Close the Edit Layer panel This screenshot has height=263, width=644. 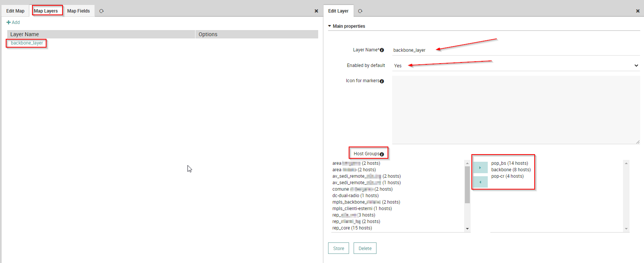coord(638,11)
